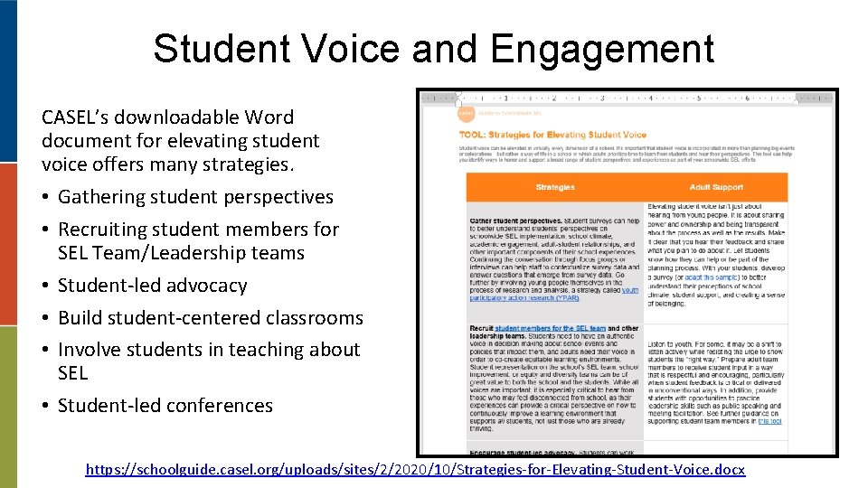Click the embedded Word document screenshot
Viewport: 868px width, 488px height.
[x=627, y=273]
